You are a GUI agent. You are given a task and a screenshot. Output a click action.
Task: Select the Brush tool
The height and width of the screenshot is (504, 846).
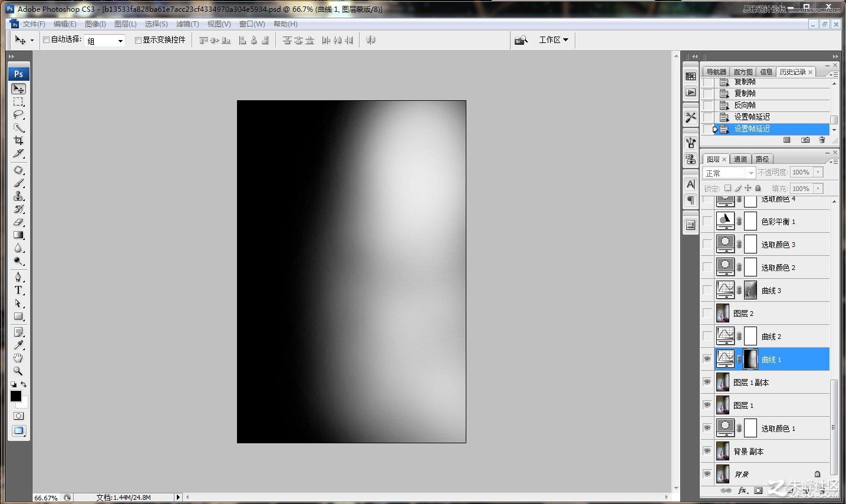[18, 183]
